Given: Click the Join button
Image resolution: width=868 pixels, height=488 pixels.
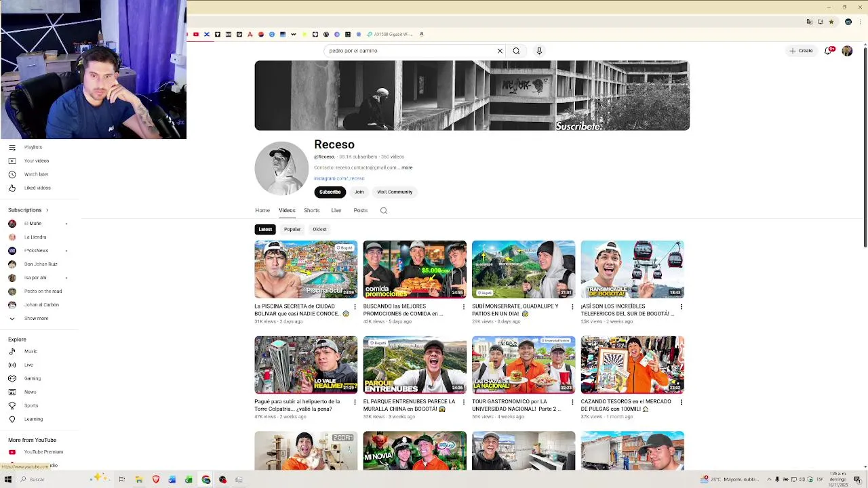Looking at the screenshot, I should coord(359,192).
